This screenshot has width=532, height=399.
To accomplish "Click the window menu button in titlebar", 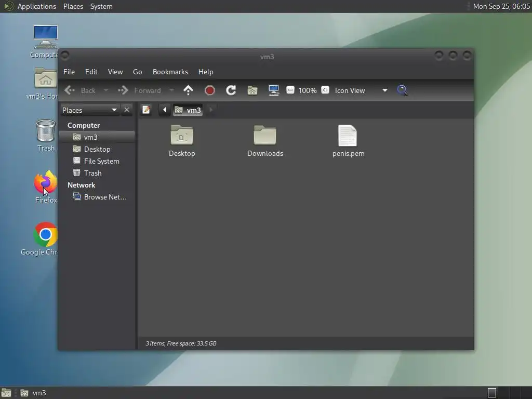I will pyautogui.click(x=65, y=55).
